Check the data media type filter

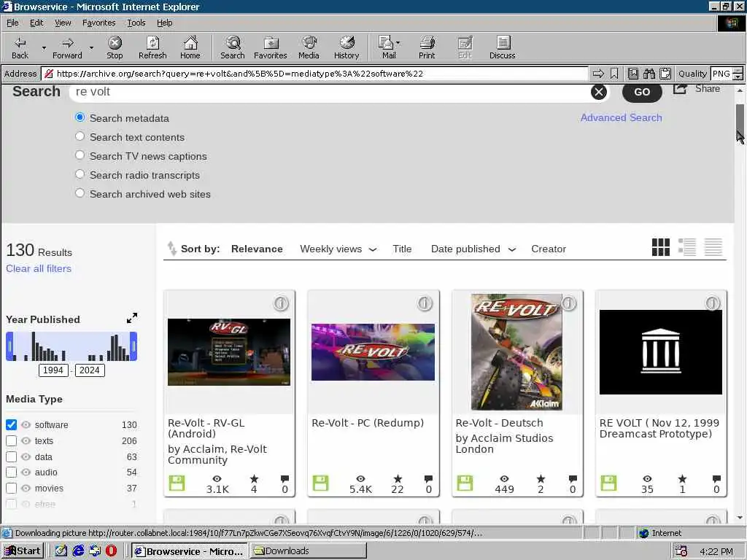tap(12, 456)
